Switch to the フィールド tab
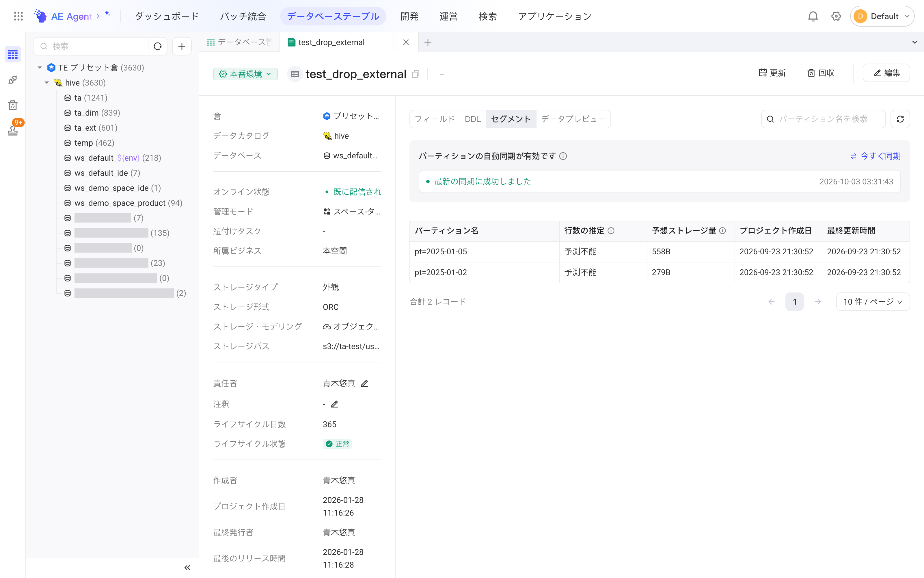Viewport: 924px width, 578px height. pos(435,119)
